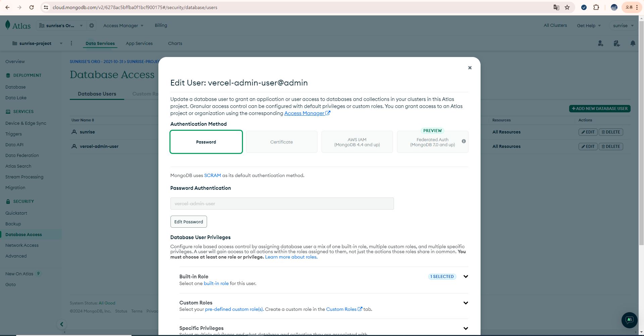644x336 pixels.
Task: Select Federated Auth authentication method
Action: tap(432, 142)
